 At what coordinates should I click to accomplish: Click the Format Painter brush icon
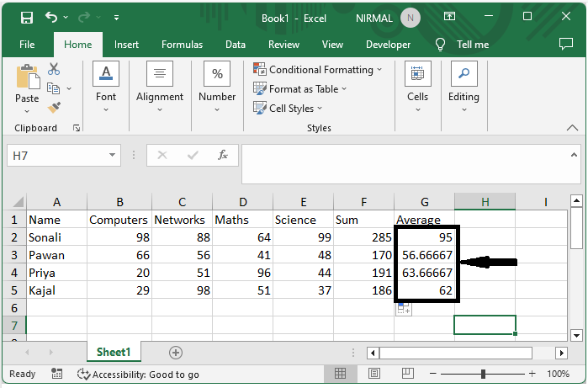(54, 108)
